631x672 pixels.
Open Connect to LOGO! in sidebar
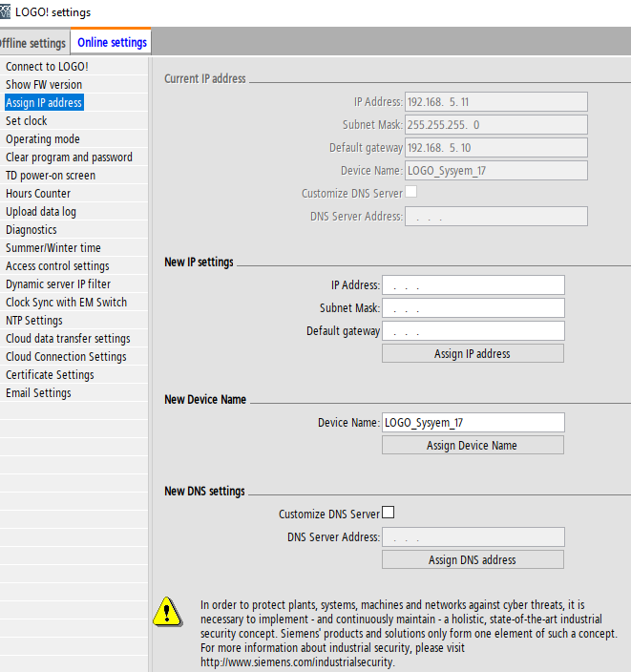click(x=47, y=67)
